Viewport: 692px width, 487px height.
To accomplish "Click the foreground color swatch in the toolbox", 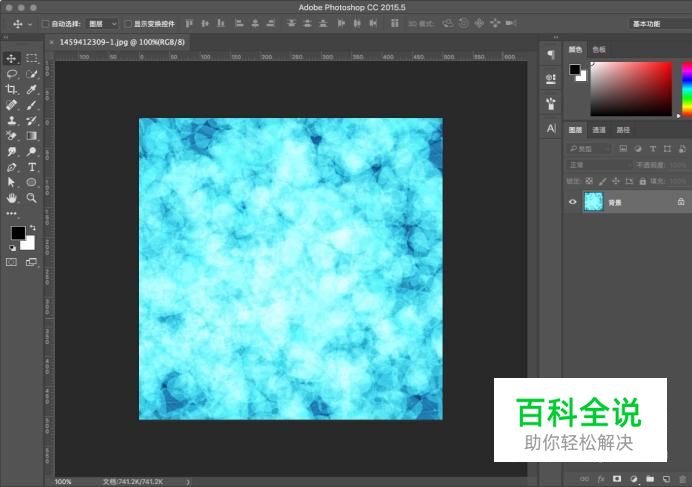I will 17,234.
